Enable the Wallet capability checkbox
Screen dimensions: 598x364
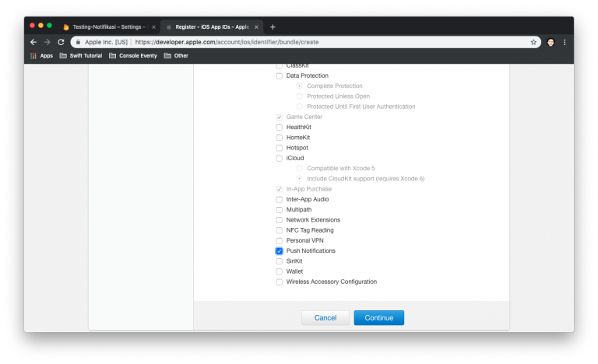(x=280, y=271)
